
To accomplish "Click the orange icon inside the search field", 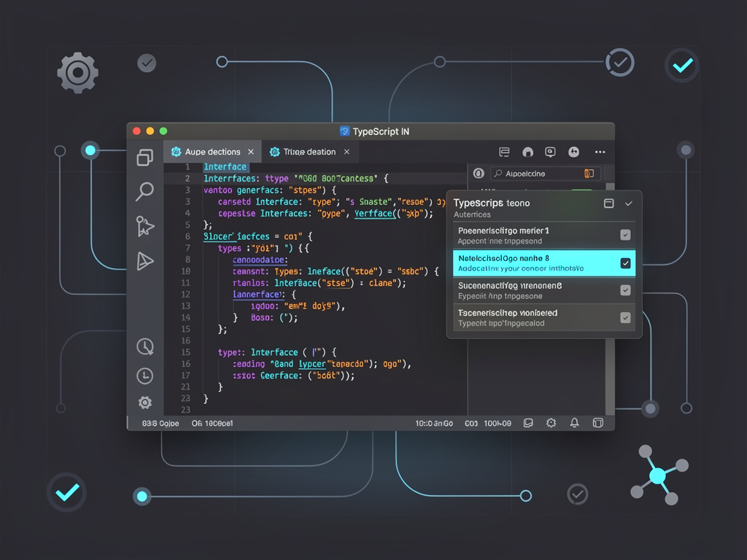I will coord(589,174).
